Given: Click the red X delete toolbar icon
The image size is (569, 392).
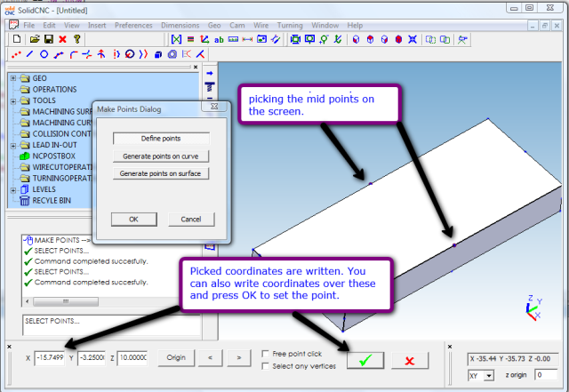Looking at the screenshot, I should [62, 39].
